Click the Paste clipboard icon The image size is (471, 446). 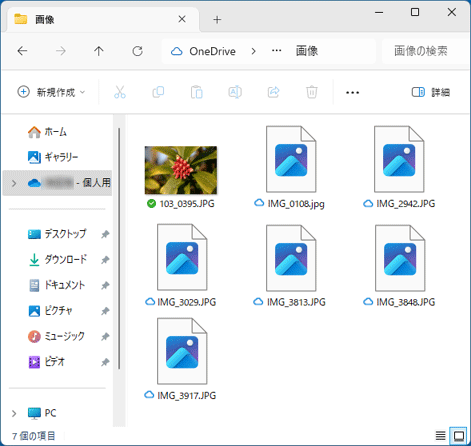coord(197,92)
